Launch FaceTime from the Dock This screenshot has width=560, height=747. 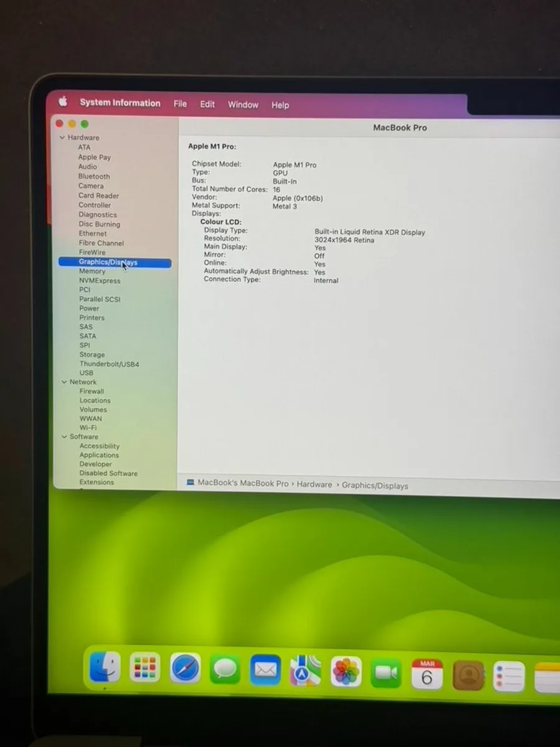[x=386, y=674]
